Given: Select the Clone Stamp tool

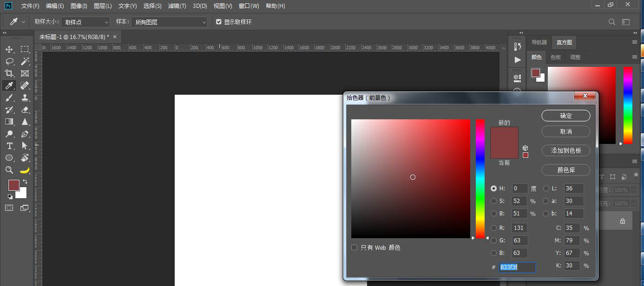Looking at the screenshot, I should click(25, 97).
